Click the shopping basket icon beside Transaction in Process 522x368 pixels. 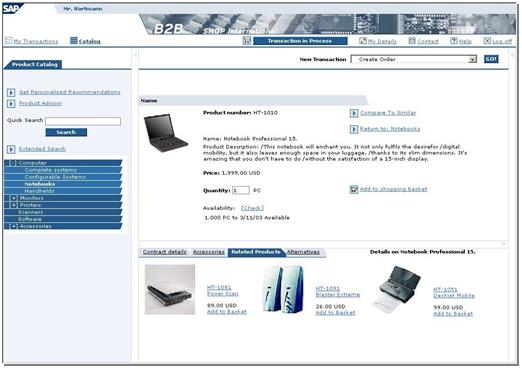(x=247, y=41)
